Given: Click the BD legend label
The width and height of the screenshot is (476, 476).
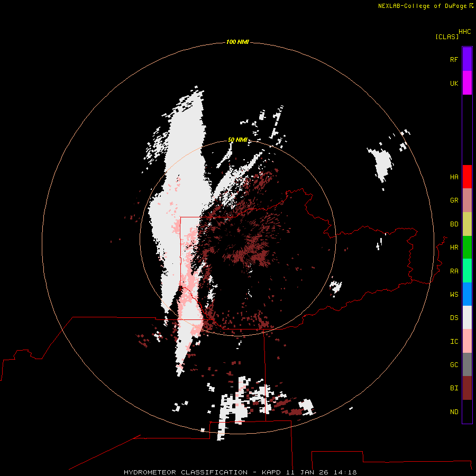Looking at the screenshot, I should click(454, 224).
